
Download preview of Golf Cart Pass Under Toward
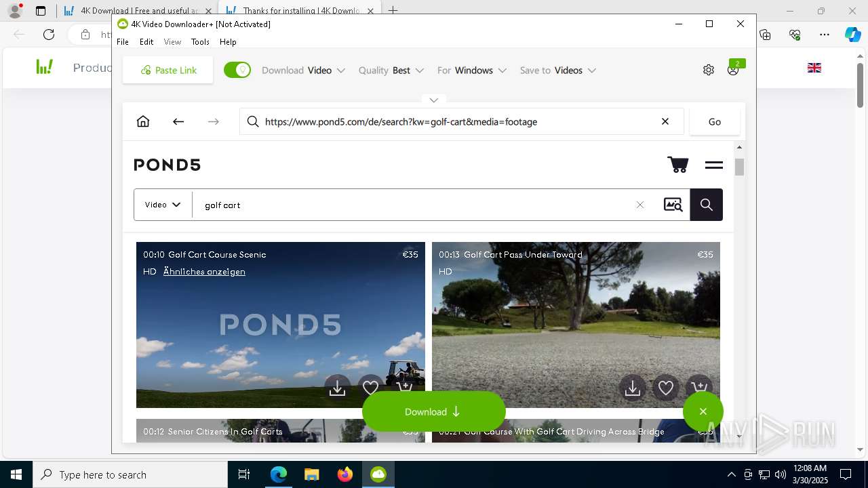[x=633, y=388]
